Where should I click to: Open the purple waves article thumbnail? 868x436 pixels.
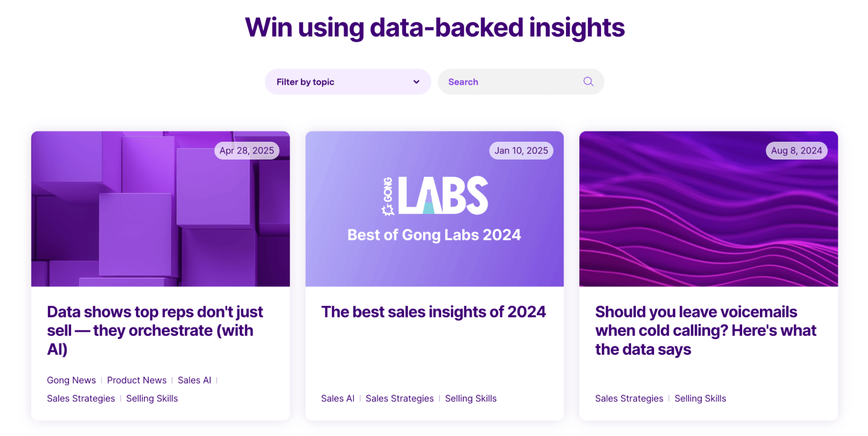[x=708, y=209]
